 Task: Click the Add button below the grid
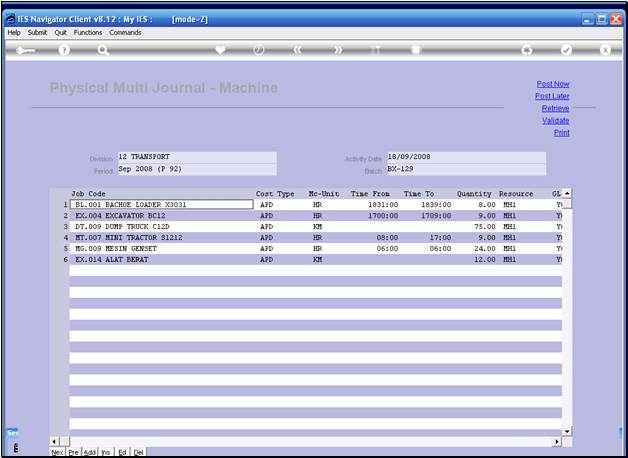[90, 452]
